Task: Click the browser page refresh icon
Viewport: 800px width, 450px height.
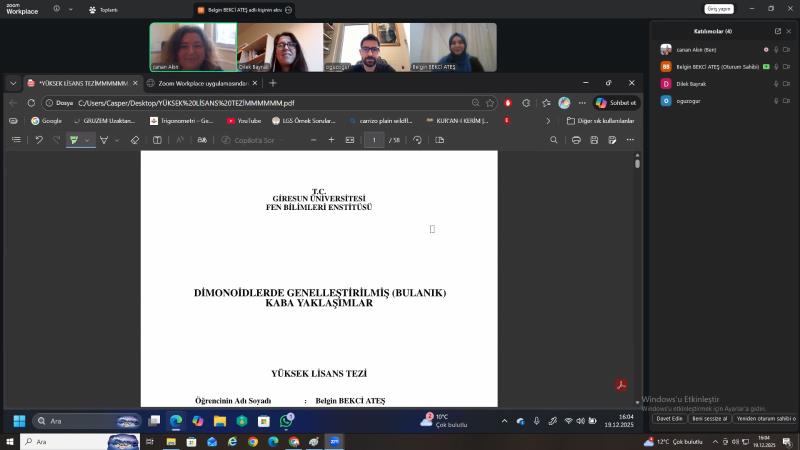Action: click(x=32, y=102)
